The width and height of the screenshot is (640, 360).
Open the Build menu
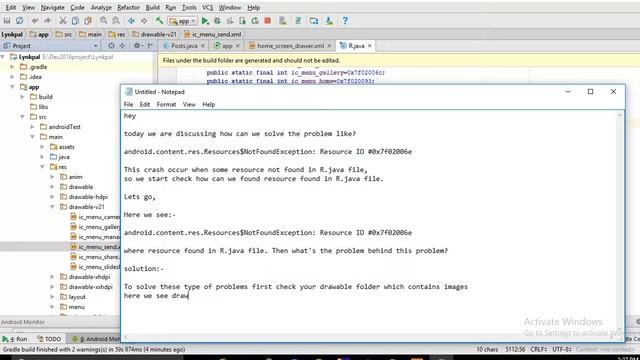[x=153, y=7]
